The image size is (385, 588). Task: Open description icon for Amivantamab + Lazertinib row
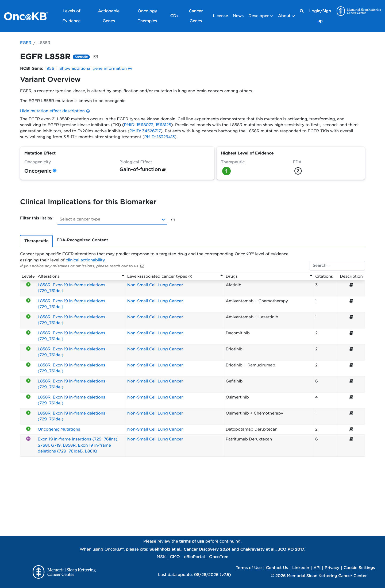(x=351, y=317)
